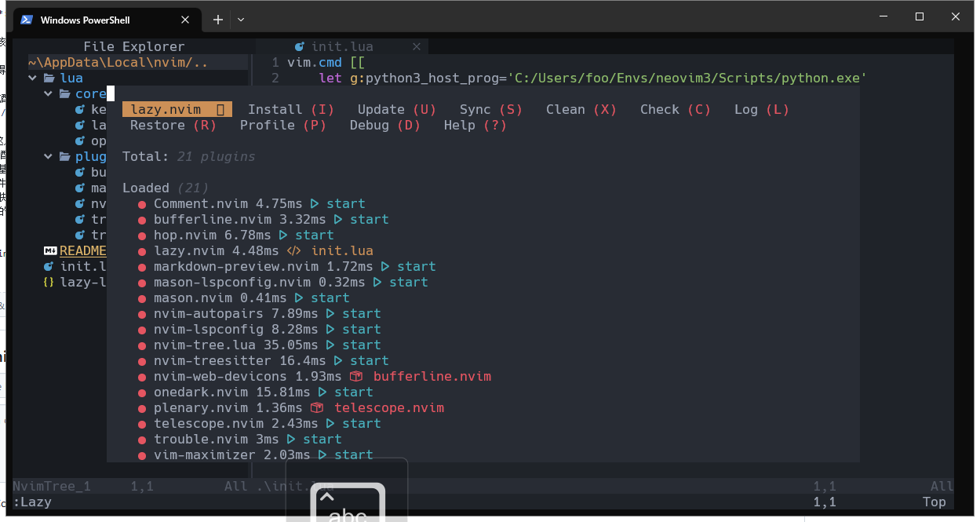Open the terminal profile dropdown

tap(241, 20)
